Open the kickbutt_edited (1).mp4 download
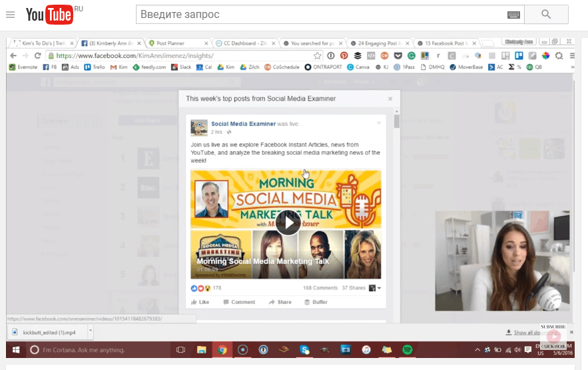 click(x=48, y=333)
